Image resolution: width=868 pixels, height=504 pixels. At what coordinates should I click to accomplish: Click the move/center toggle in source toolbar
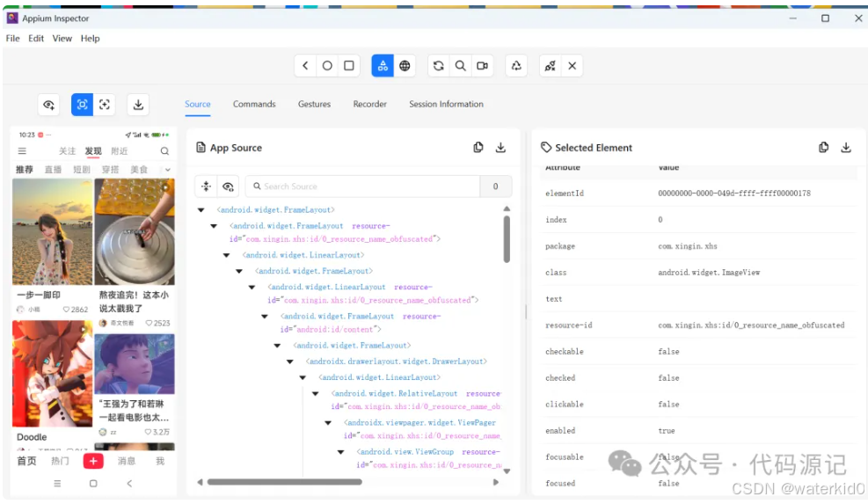206,186
